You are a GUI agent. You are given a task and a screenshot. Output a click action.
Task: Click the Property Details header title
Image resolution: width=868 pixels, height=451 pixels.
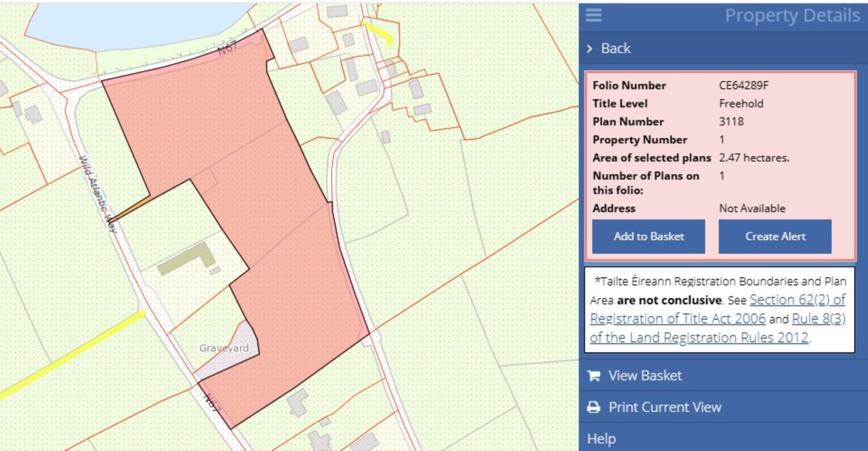792,15
